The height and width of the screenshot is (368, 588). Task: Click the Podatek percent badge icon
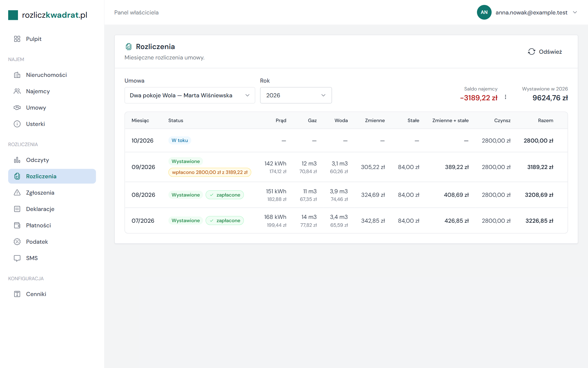pos(17,242)
